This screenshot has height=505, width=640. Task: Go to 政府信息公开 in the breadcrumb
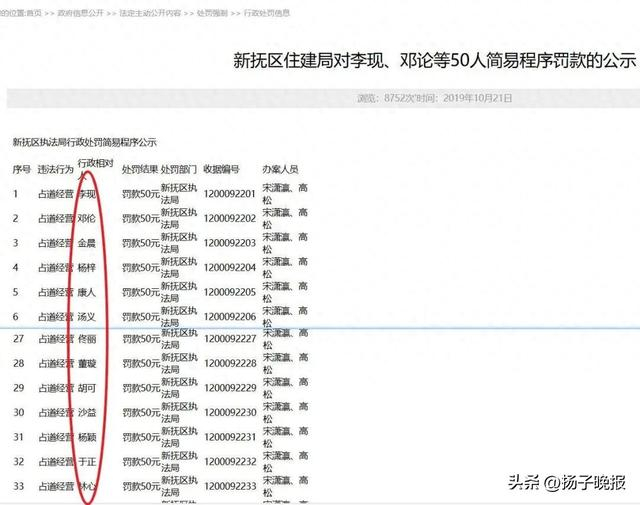point(80,13)
